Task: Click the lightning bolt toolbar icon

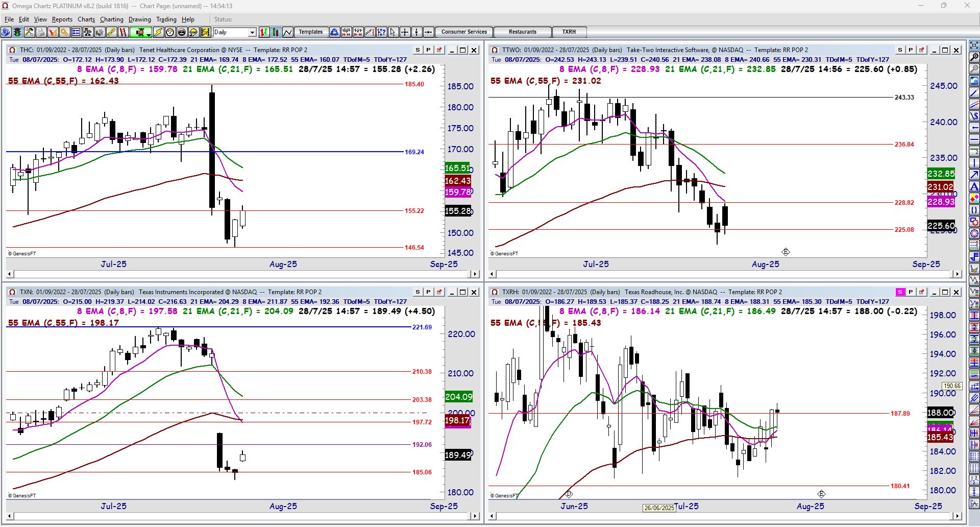Action: pyautogui.click(x=158, y=32)
